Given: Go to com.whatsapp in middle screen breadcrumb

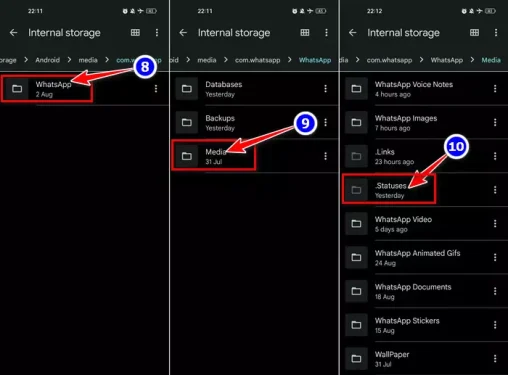Looking at the screenshot, I should pos(258,60).
